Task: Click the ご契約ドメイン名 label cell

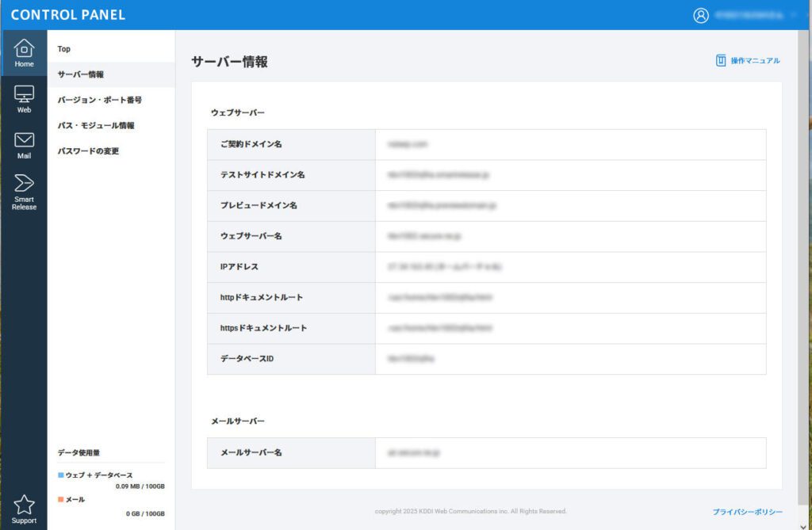Action: pyautogui.click(x=291, y=144)
